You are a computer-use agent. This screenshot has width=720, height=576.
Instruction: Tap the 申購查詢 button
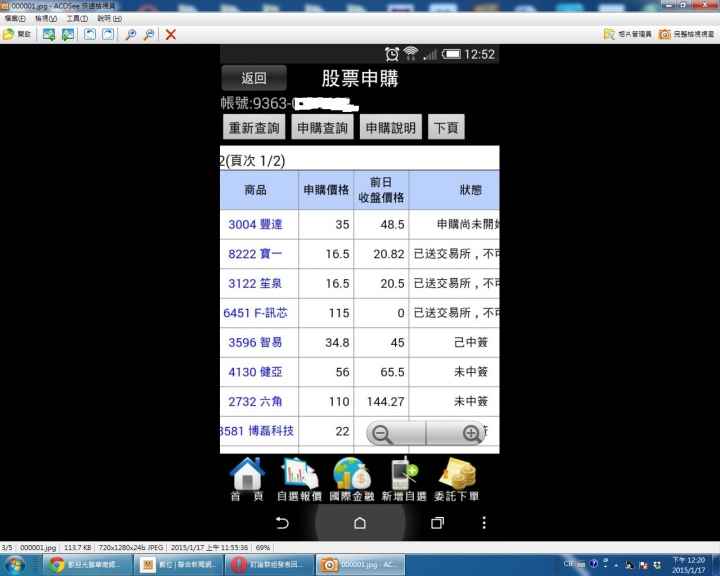322,127
